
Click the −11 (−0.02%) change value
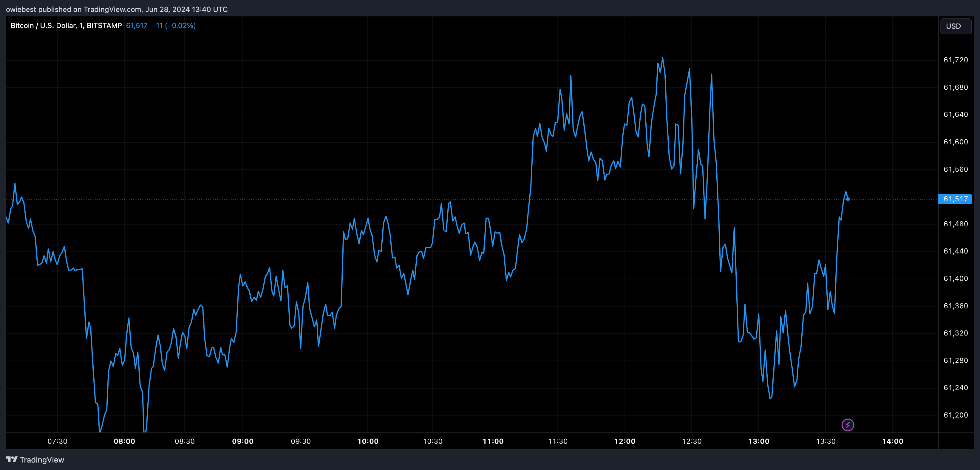[174, 25]
